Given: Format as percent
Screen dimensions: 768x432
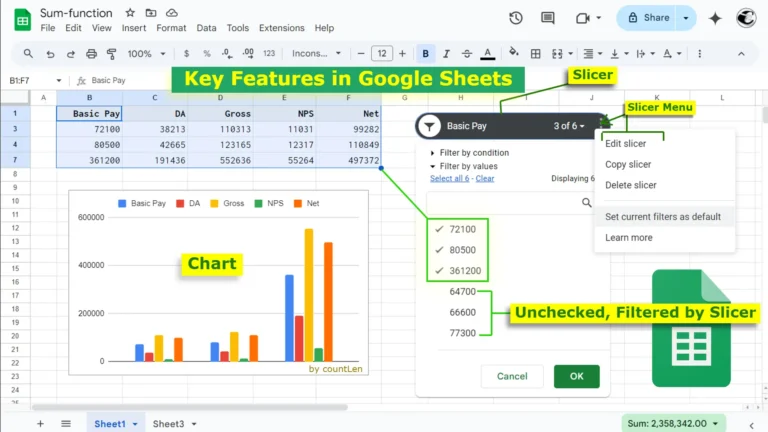Looking at the screenshot, I should click(207, 54).
